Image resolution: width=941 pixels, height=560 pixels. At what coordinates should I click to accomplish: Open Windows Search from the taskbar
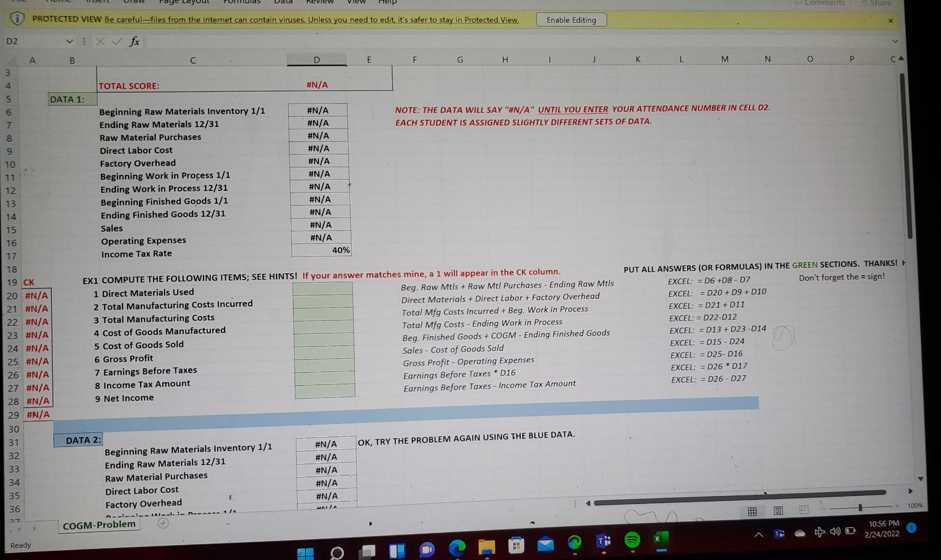[x=337, y=553]
